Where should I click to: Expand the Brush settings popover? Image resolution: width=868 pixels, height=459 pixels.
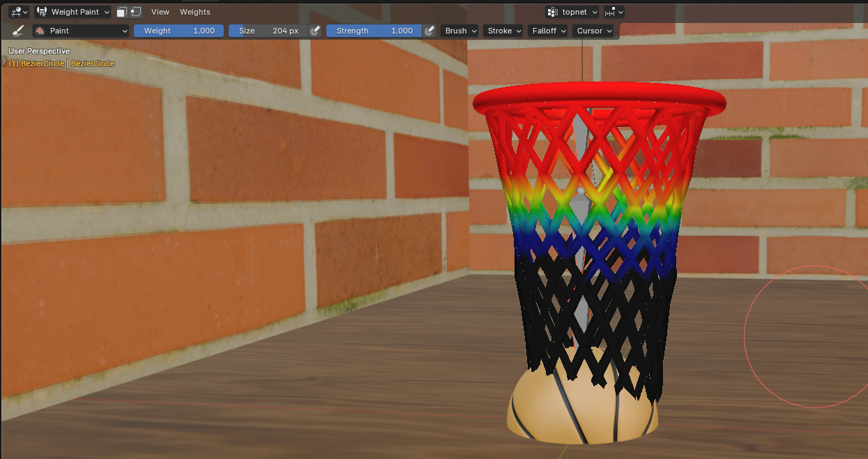(x=460, y=31)
